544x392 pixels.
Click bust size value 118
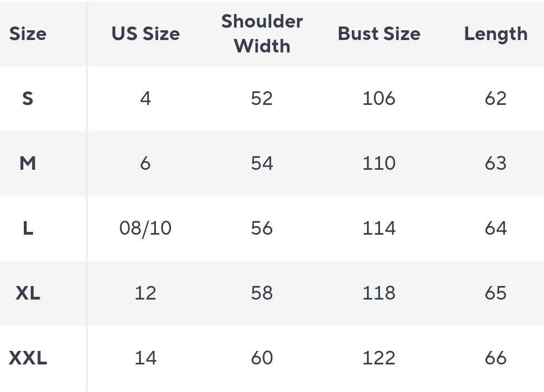click(379, 293)
